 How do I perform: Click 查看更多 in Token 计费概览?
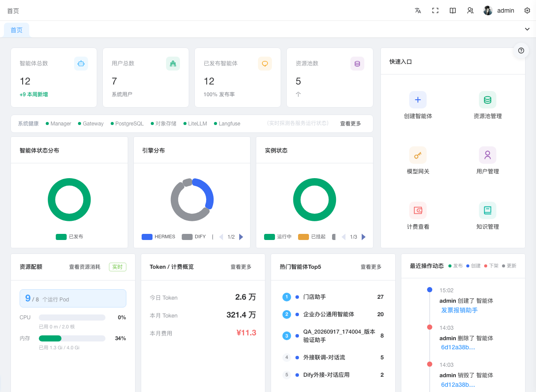241,267
